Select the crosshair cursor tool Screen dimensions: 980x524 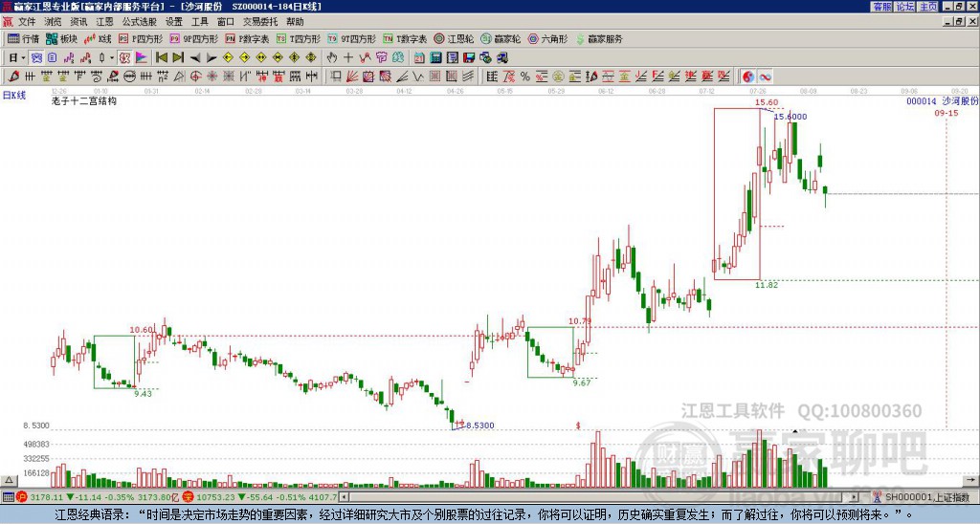tap(348, 58)
